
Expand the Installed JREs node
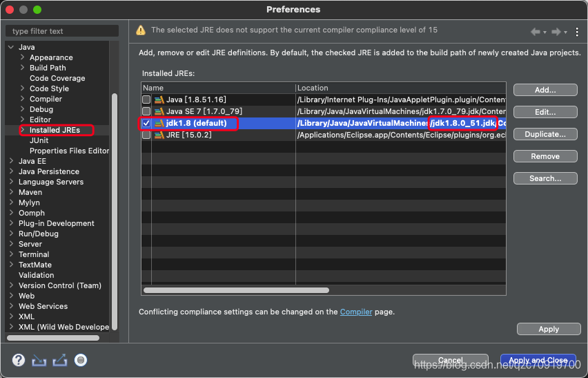tap(23, 130)
